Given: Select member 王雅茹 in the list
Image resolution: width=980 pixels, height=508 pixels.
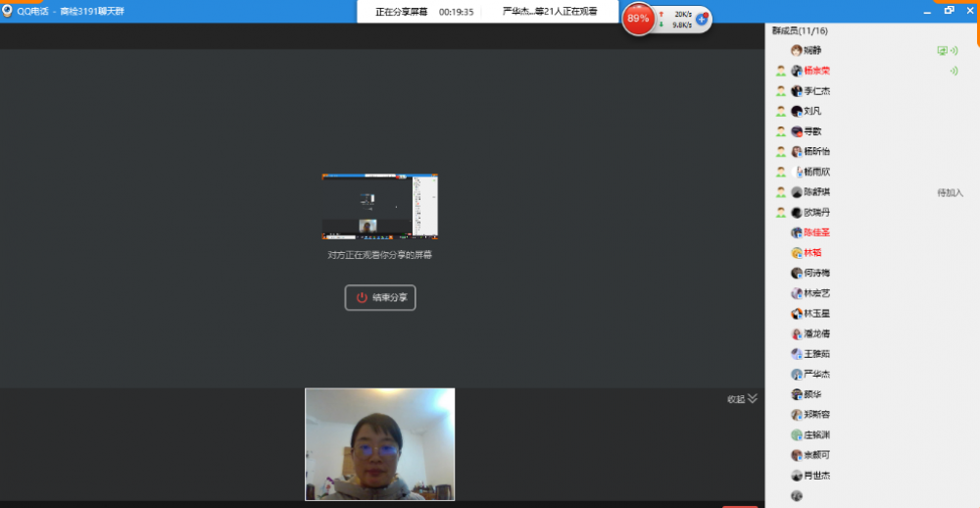Looking at the screenshot, I should pos(817,353).
